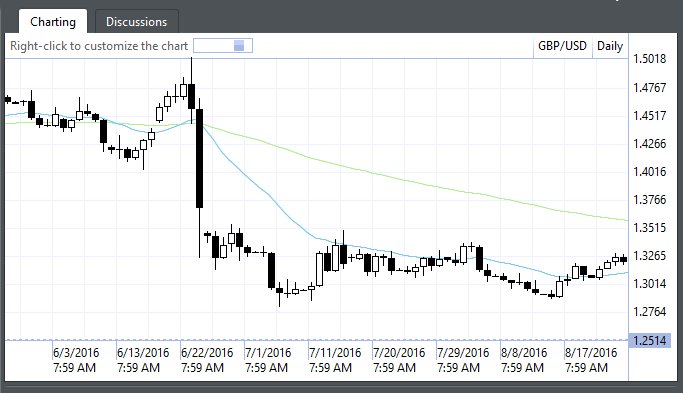Viewport: 683px width, 393px height.
Task: Click the 8/17/2016 date label
Action: click(x=591, y=352)
